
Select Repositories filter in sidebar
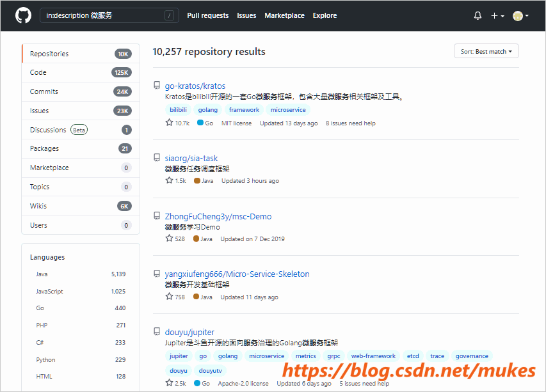click(x=81, y=54)
